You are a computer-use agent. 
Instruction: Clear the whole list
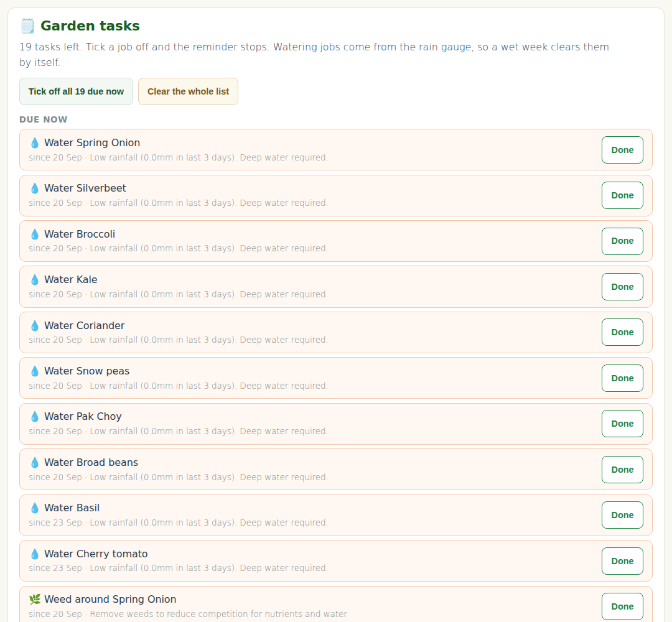188,91
